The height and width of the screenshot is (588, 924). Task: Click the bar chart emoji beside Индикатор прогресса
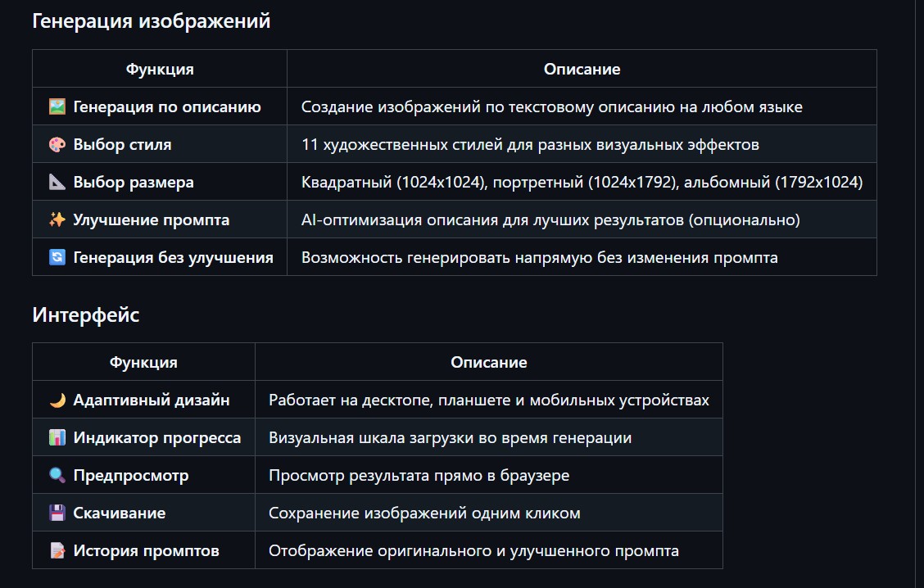coord(57,437)
